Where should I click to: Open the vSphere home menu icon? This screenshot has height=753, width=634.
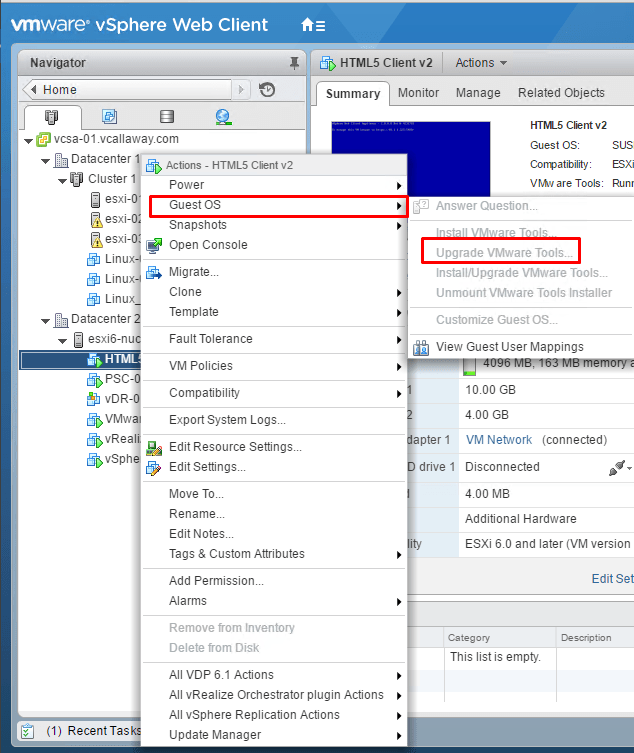313,24
